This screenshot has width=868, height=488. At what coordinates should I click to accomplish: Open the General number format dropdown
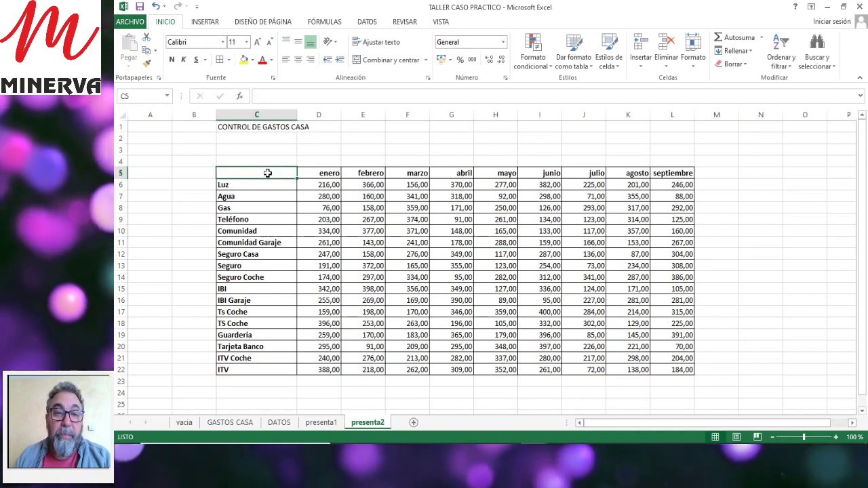(x=503, y=42)
